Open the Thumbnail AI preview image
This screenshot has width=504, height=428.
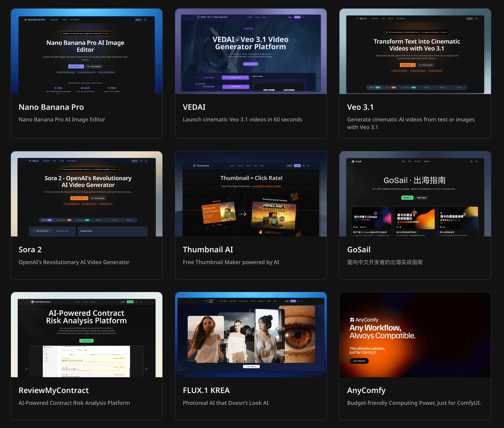(x=251, y=194)
